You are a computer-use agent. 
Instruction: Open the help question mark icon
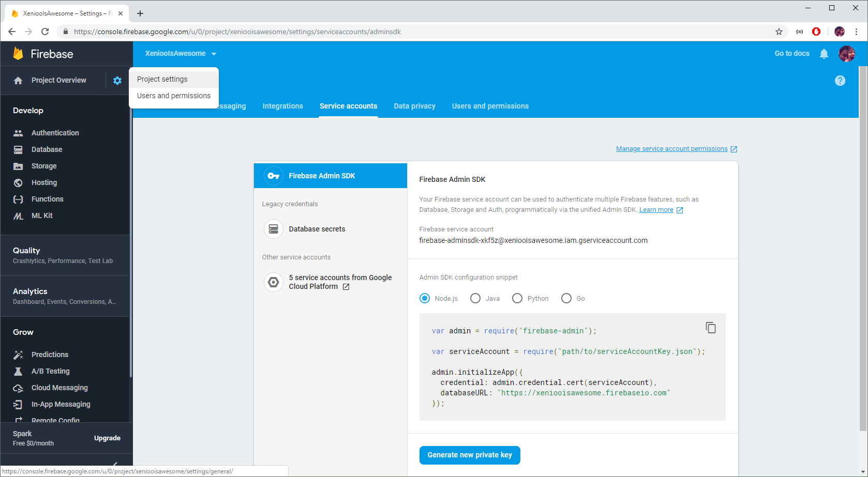coord(840,81)
